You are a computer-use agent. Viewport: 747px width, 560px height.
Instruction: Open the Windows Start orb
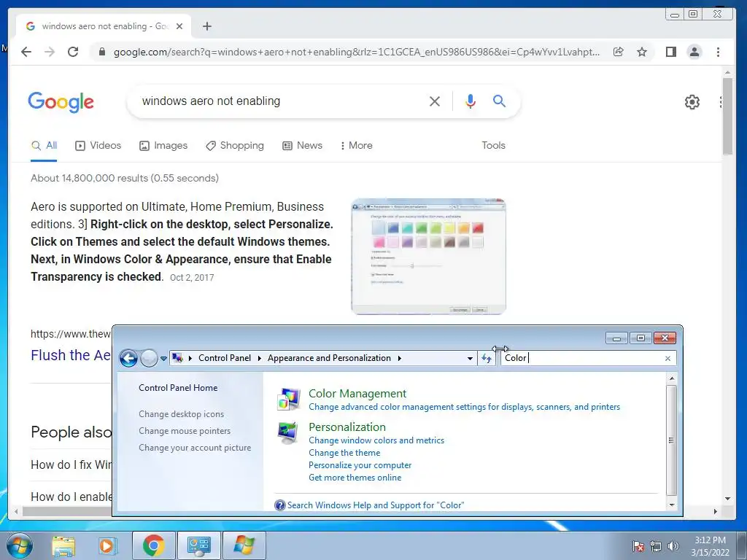click(20, 545)
